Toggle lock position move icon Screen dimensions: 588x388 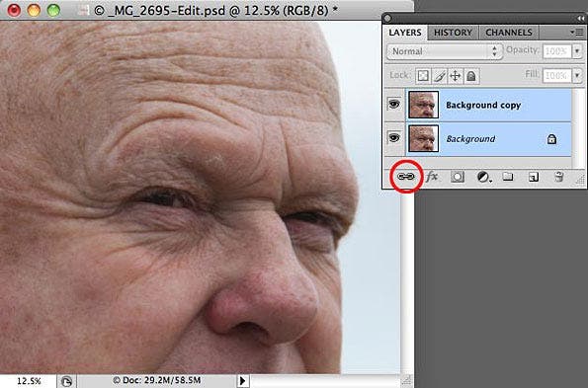(x=455, y=76)
